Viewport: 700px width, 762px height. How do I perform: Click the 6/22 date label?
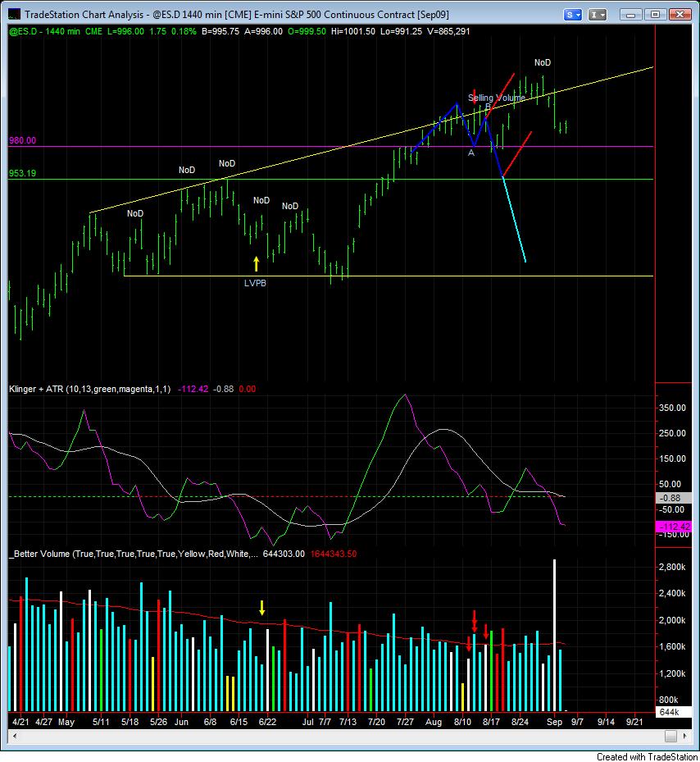click(267, 722)
